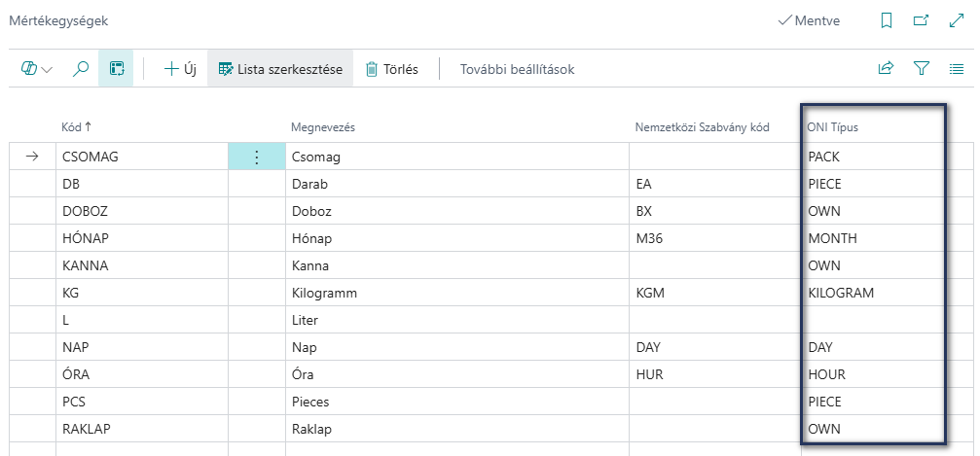Image resolution: width=980 pixels, height=456 pixels.
Task: Click the BX standard code cell
Action: click(x=715, y=211)
